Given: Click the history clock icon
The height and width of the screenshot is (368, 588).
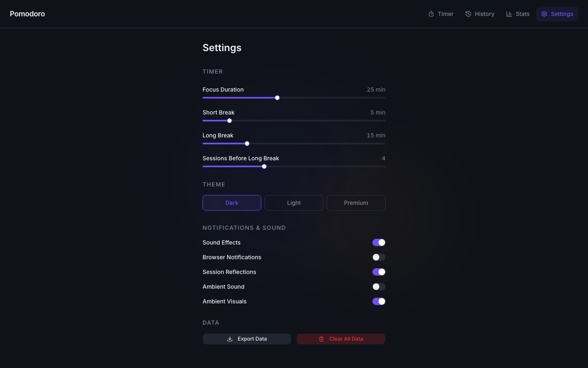Looking at the screenshot, I should pyautogui.click(x=468, y=14).
